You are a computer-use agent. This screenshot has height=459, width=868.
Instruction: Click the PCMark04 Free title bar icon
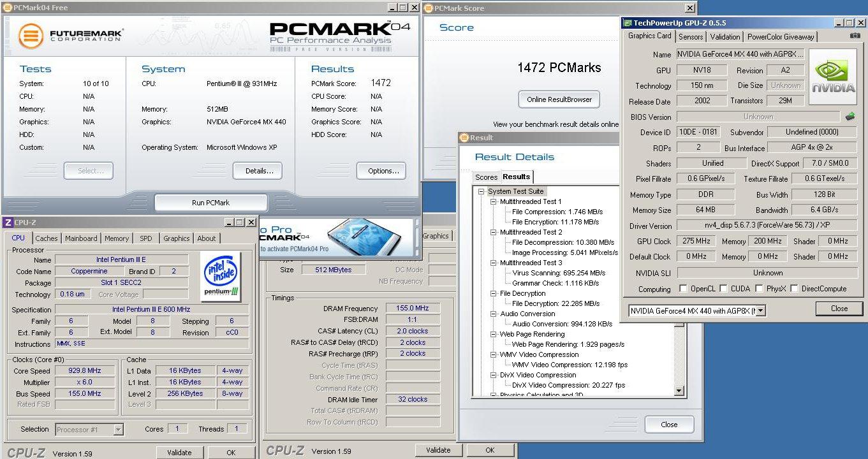(x=7, y=8)
